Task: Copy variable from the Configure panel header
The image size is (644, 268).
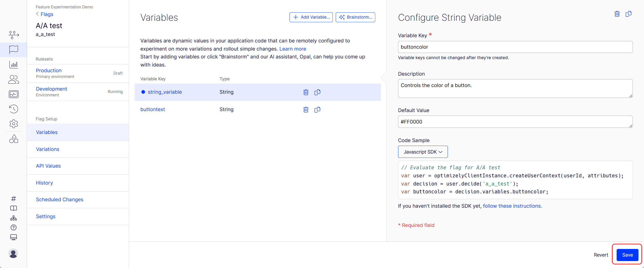Action: (628, 14)
